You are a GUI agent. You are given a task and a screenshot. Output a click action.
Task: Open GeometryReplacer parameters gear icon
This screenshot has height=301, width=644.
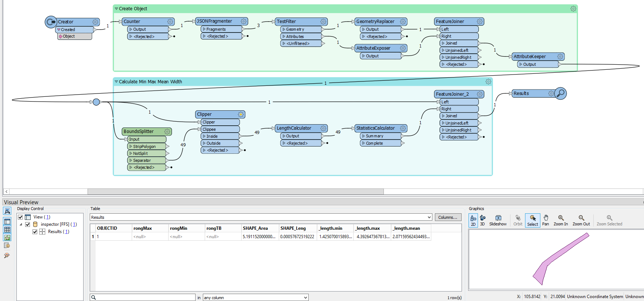(x=403, y=22)
